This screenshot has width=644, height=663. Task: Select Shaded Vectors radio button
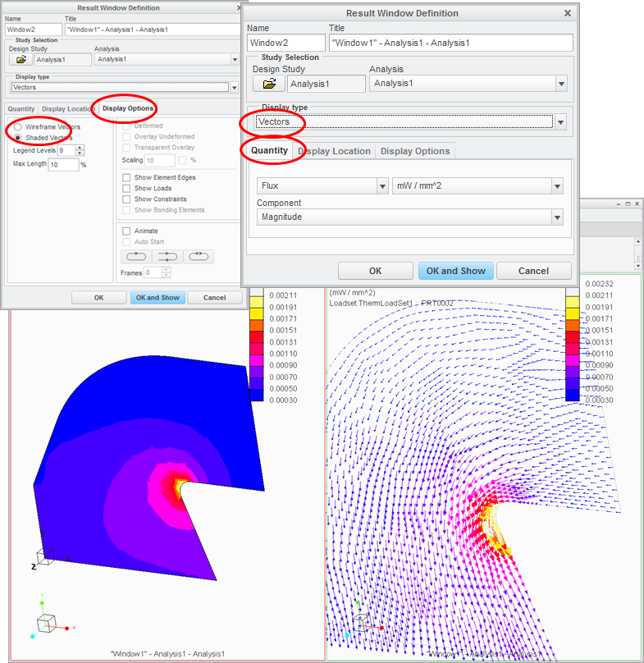(18, 138)
